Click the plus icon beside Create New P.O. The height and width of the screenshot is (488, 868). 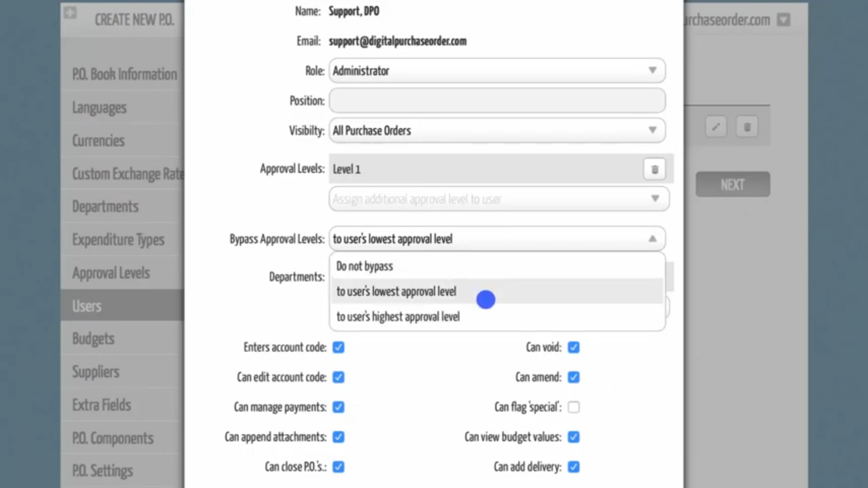click(x=70, y=13)
